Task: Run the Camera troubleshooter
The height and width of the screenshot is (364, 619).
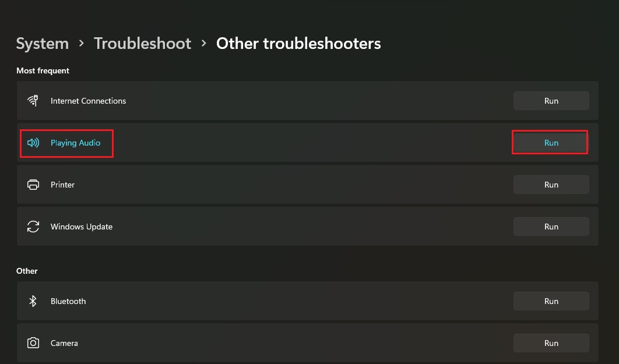Action: [x=551, y=342]
